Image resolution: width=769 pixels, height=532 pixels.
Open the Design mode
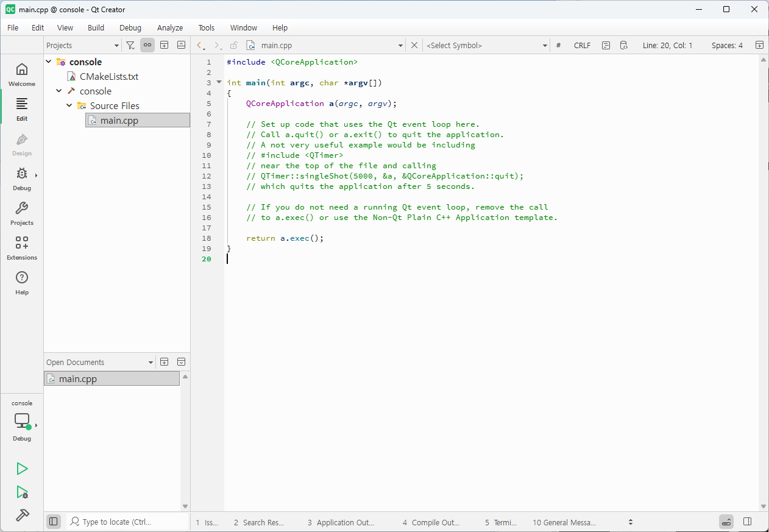click(22, 144)
